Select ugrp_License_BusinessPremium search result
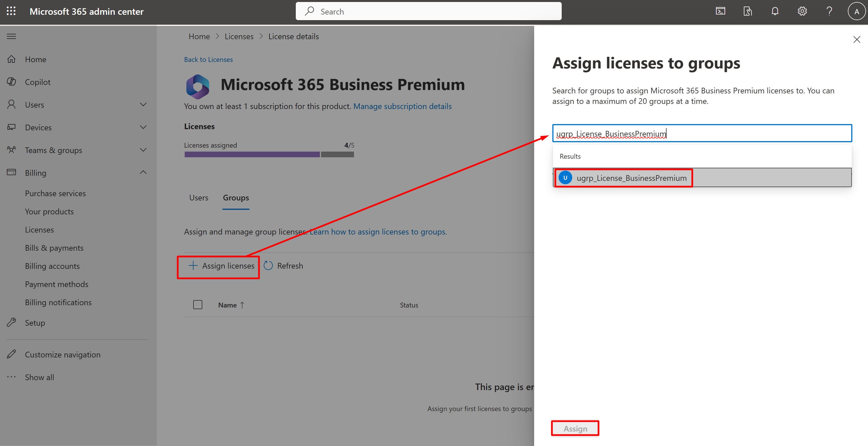Viewport: 868px width, 446px height. (x=702, y=178)
